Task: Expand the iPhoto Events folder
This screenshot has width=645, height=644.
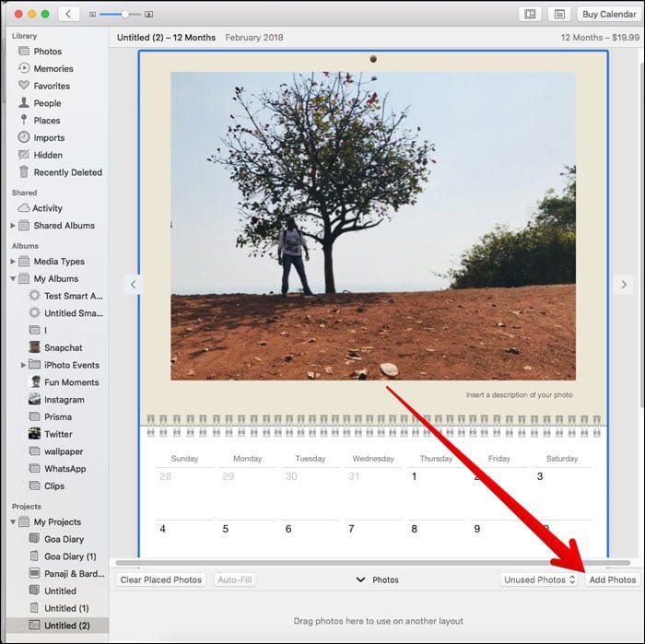Action: click(23, 365)
